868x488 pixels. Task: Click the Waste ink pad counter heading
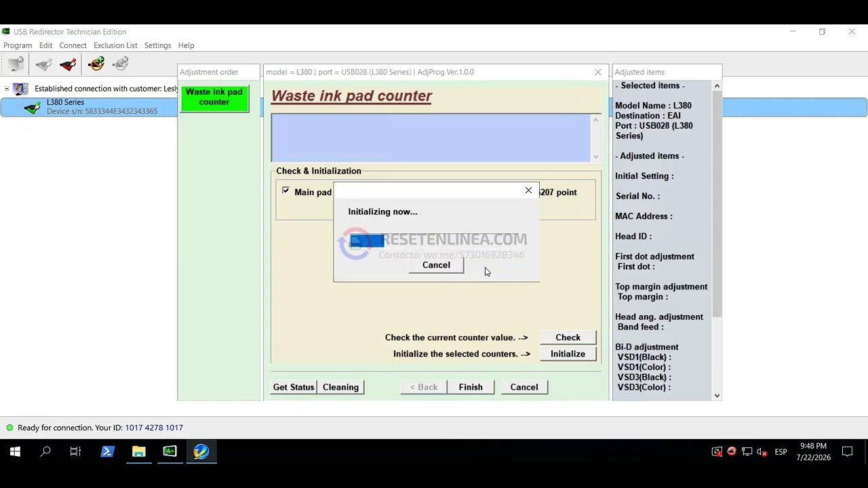[351, 96]
